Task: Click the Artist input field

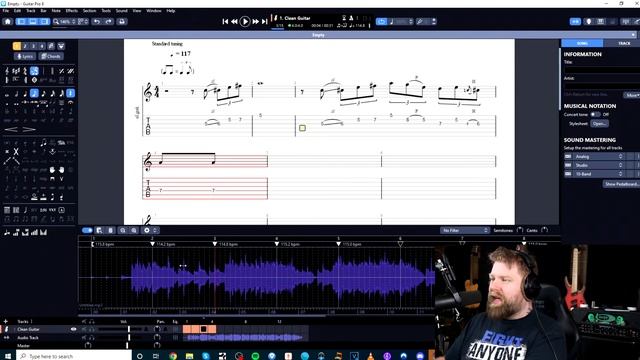Action: tap(602, 85)
